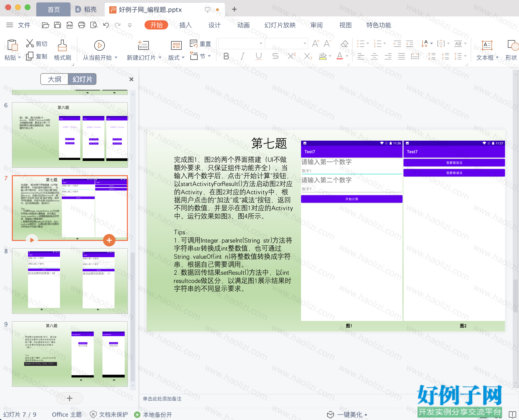
Task: Increase indent level icon
Action: [x=409, y=43]
